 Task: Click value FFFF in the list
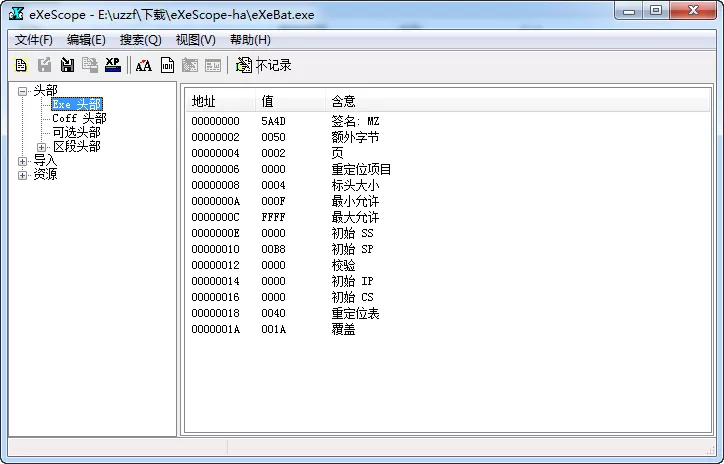tap(273, 217)
